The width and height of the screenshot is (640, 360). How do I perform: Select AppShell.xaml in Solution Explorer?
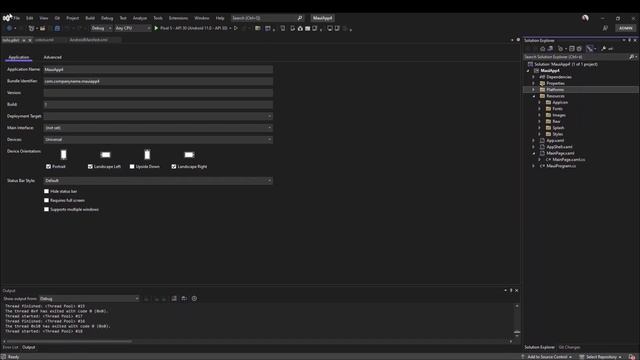pos(559,147)
